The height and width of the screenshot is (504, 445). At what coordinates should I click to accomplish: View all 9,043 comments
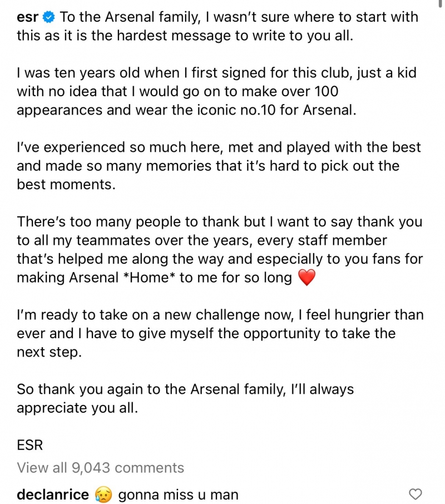(100, 468)
